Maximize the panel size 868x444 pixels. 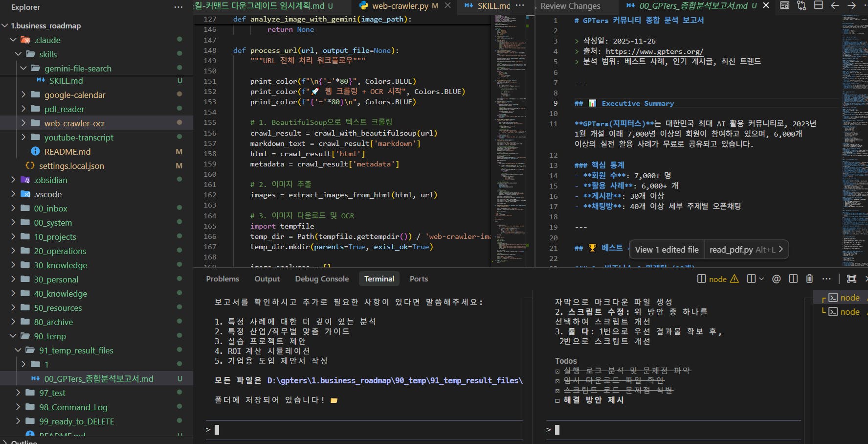[851, 279]
